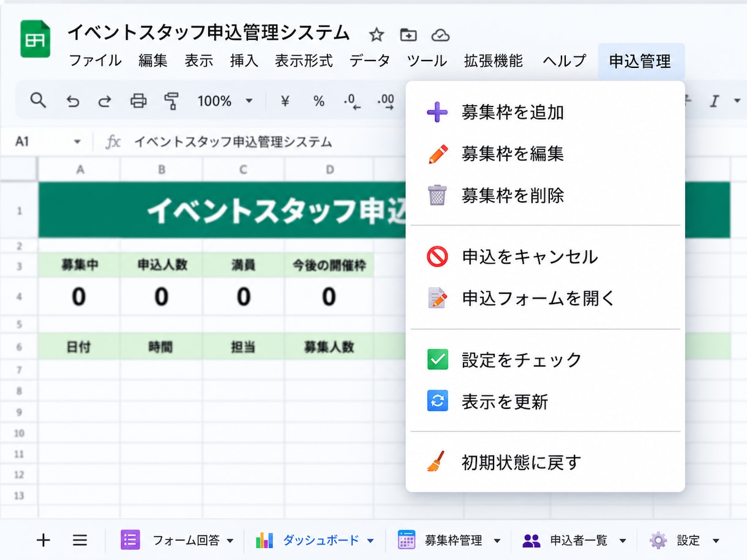Screen dimensions: 747x560
Task: Click the redo arrow
Action: pyautogui.click(x=105, y=101)
